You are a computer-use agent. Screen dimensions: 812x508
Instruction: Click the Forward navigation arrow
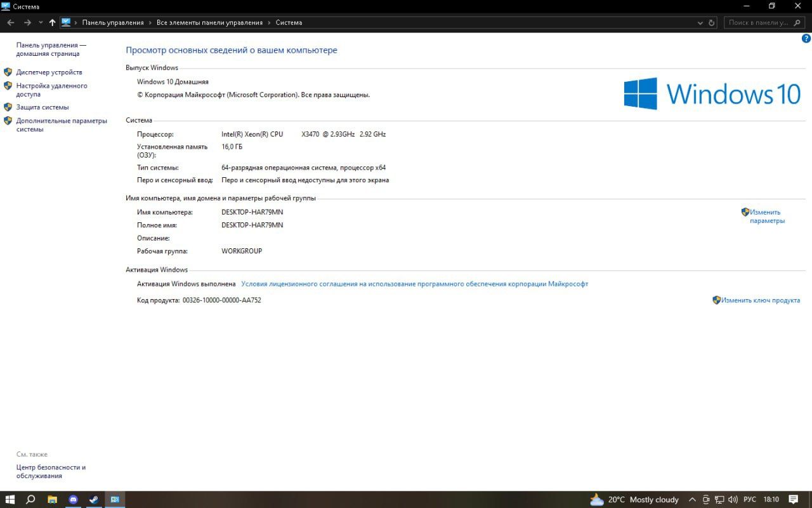tap(27, 22)
